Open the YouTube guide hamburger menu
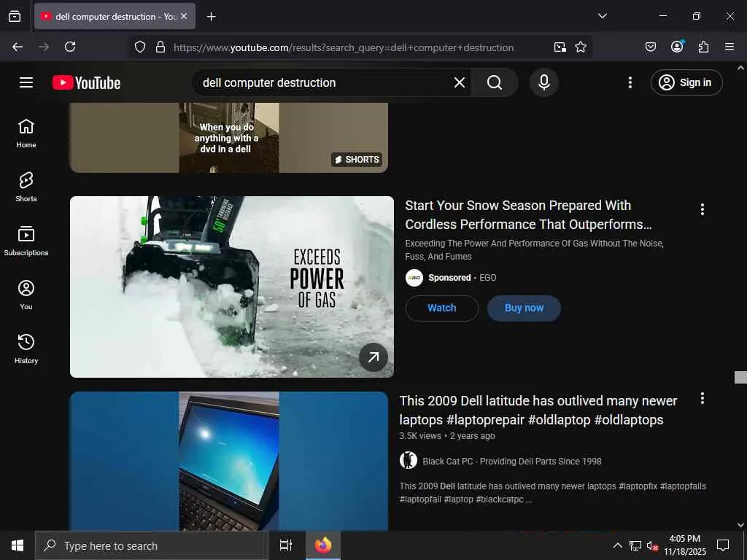 pos(26,82)
